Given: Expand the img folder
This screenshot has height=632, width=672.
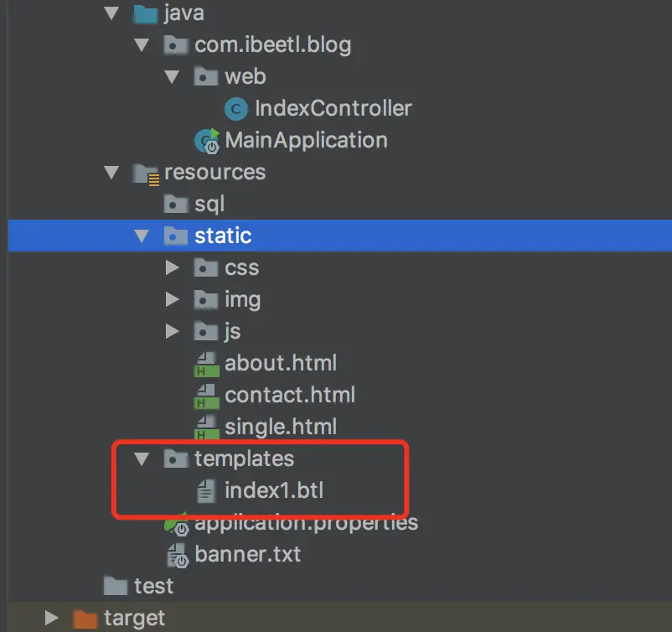Looking at the screenshot, I should pyautogui.click(x=172, y=299).
